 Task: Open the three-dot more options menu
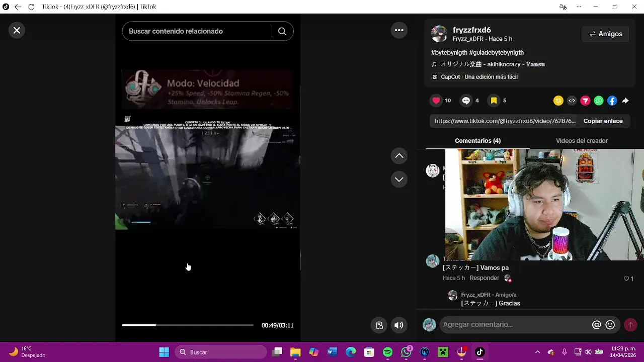click(399, 30)
